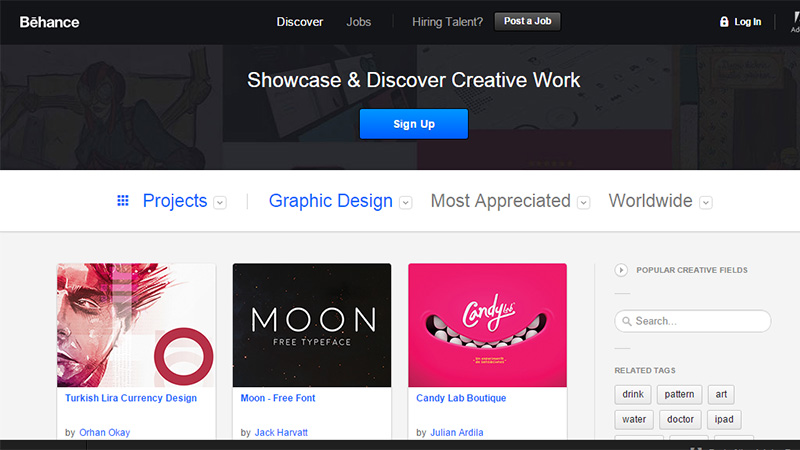Click the grid icon beside Projects
Viewport: 800px width, 450px height.
[x=123, y=201]
